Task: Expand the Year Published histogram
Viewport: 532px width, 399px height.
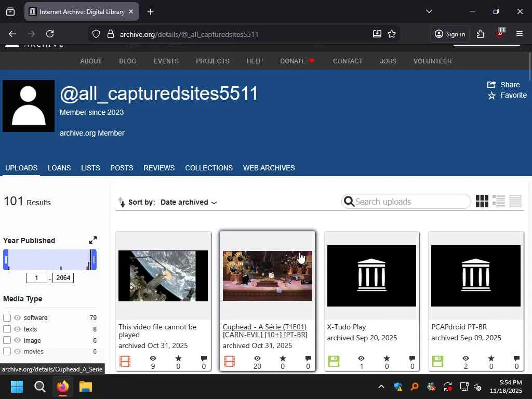Action: [93, 240]
